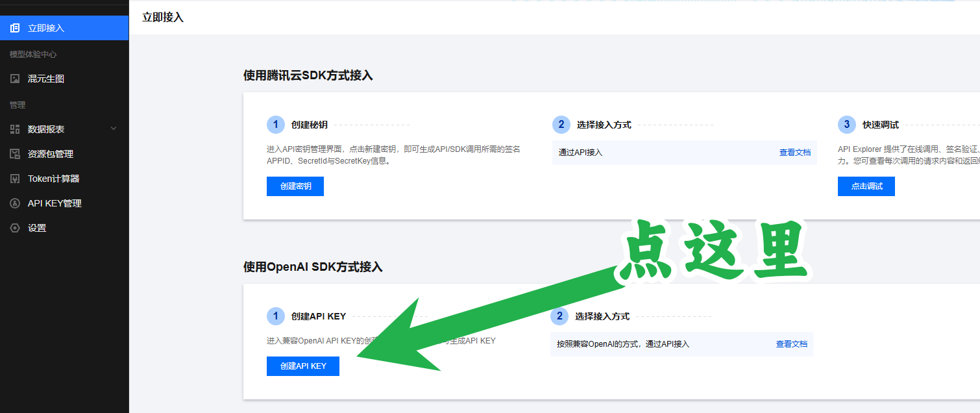Open 设置 menu item
This screenshot has width=980, height=413.
[x=64, y=228]
